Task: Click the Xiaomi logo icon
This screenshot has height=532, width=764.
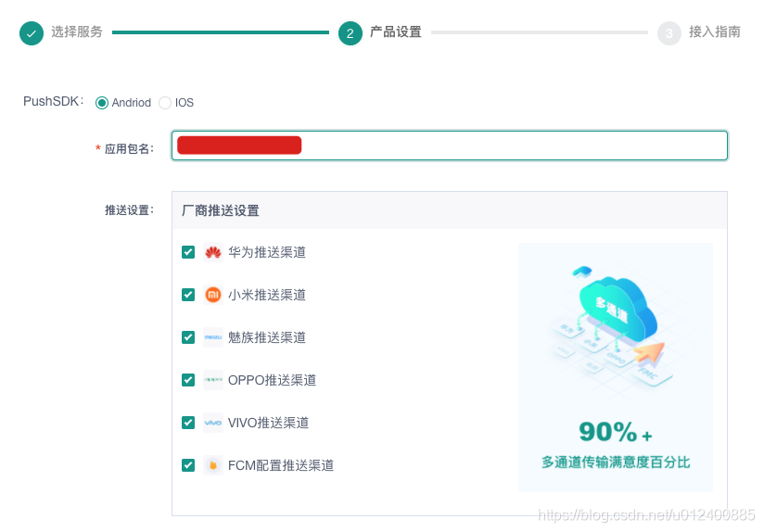Action: [x=213, y=295]
